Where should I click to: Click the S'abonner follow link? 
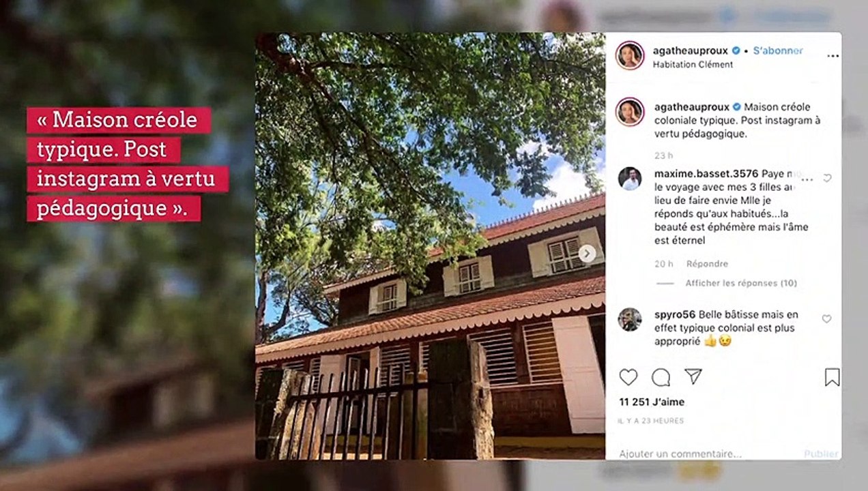pos(778,50)
